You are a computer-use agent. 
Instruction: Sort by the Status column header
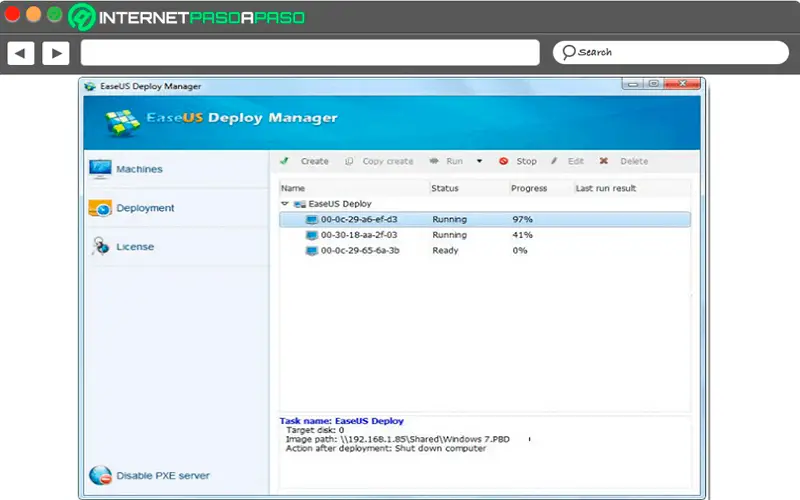click(x=445, y=188)
